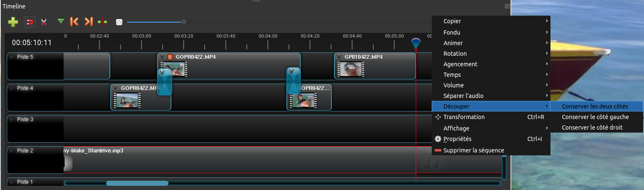Click the horizontal timeline scrollbar handle
This screenshot has height=190, width=644.
tap(137, 183)
